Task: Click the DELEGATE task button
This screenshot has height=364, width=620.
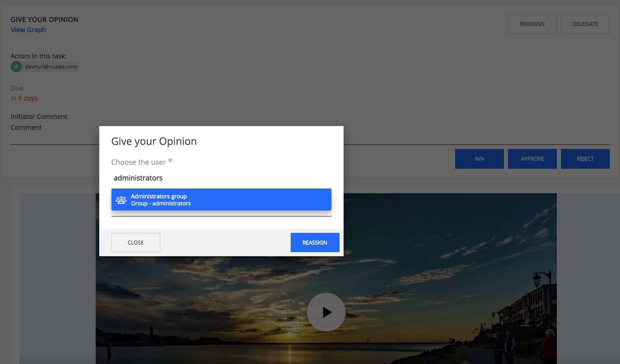Action: 585,24
